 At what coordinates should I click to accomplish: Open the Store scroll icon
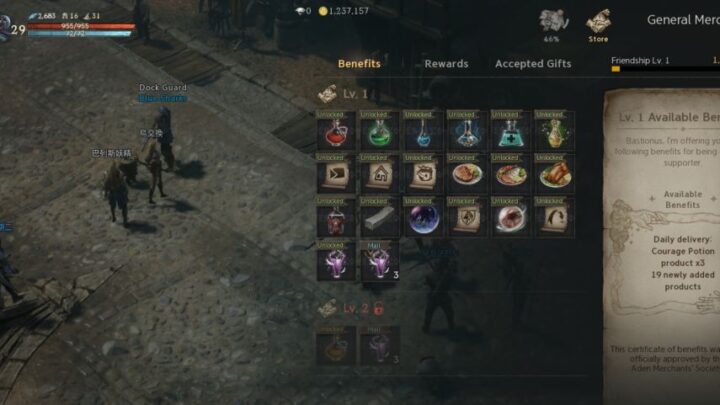(x=598, y=26)
